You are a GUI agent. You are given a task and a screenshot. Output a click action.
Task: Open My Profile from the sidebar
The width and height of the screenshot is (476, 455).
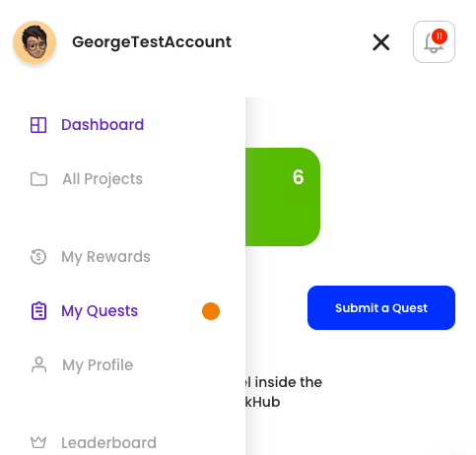click(98, 365)
